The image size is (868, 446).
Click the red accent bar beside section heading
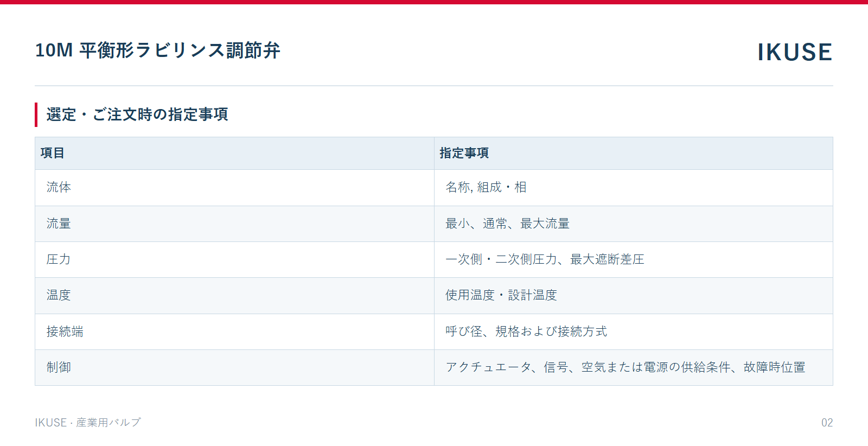(36, 114)
